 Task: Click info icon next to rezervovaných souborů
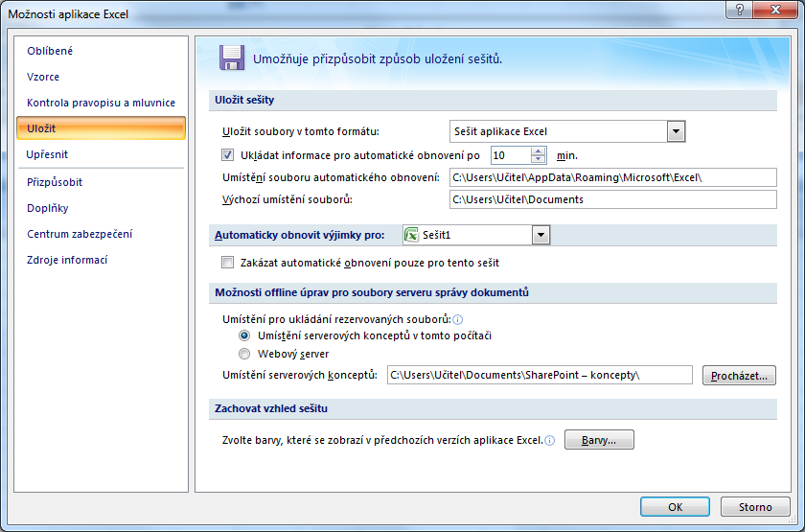coord(457,319)
